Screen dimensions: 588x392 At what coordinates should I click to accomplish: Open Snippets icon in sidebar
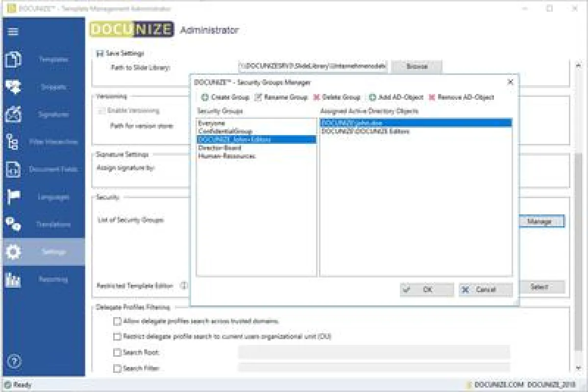click(x=13, y=87)
